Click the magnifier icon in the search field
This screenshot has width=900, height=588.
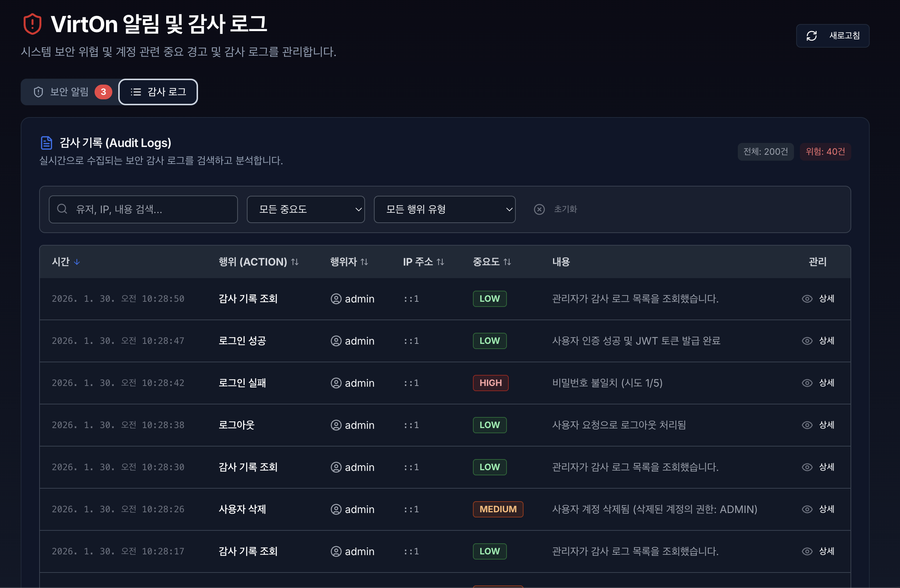click(62, 209)
